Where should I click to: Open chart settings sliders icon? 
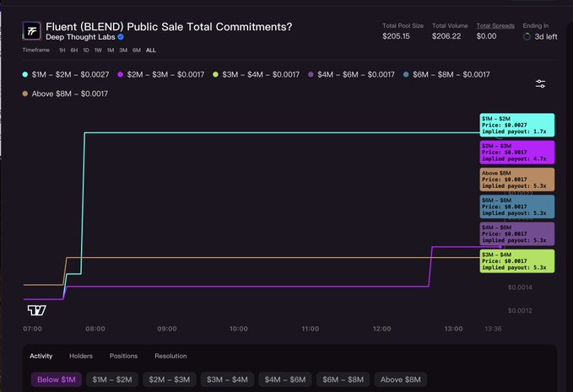[540, 83]
